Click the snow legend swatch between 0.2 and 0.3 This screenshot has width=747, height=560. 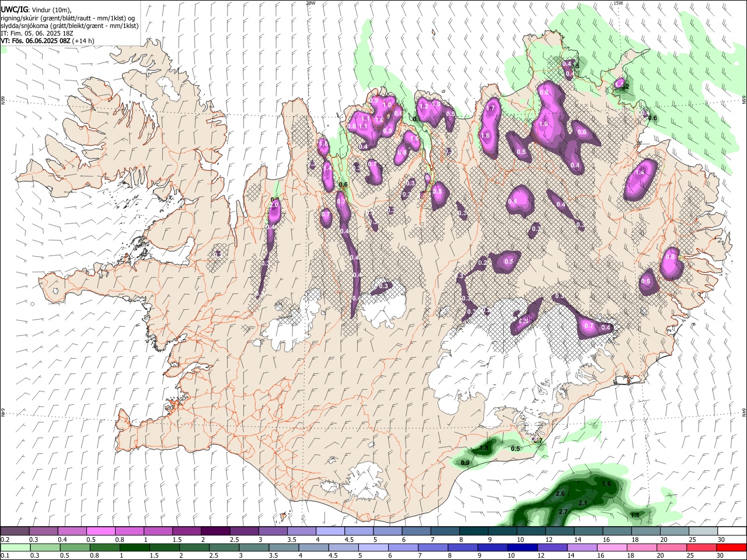(x=15, y=531)
